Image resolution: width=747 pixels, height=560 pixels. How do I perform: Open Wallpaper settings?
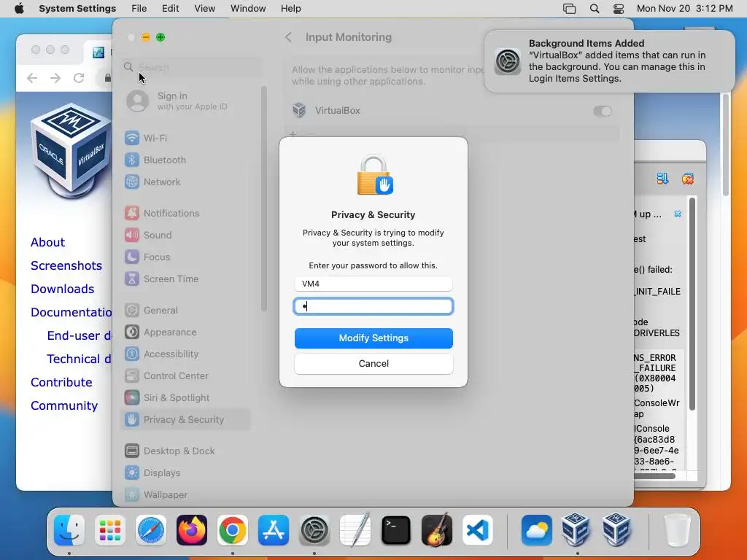186,495
